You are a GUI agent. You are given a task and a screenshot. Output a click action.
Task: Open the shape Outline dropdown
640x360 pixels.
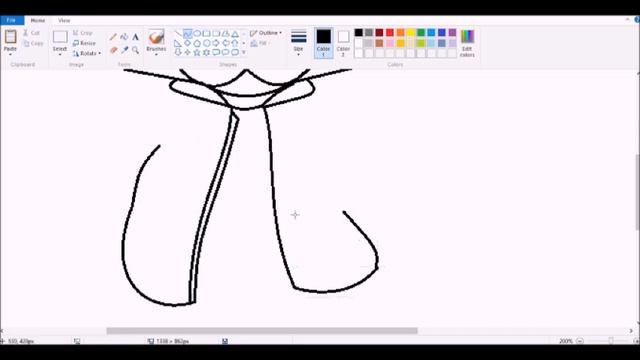tap(266, 33)
